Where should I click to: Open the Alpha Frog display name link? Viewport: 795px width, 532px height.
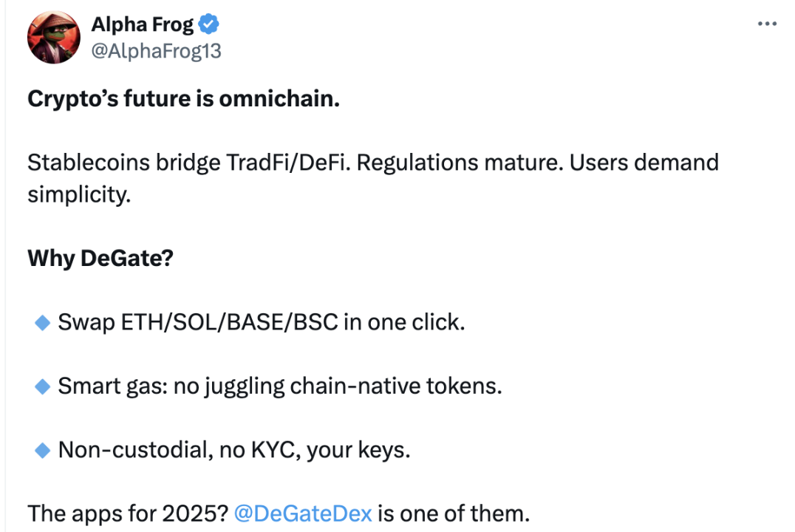coord(143,24)
